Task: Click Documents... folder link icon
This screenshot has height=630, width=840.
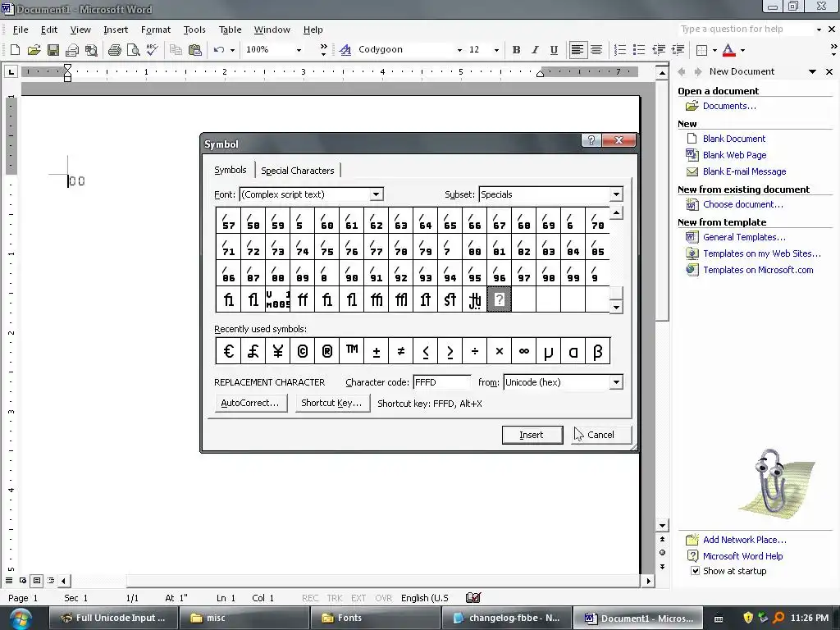Action: click(692, 106)
